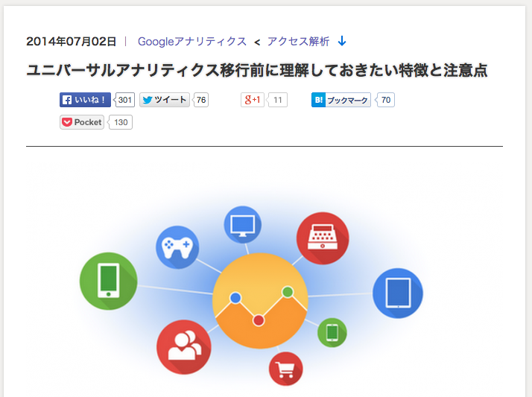Click the blue tablet icon
The image size is (532, 397).
coord(398,293)
